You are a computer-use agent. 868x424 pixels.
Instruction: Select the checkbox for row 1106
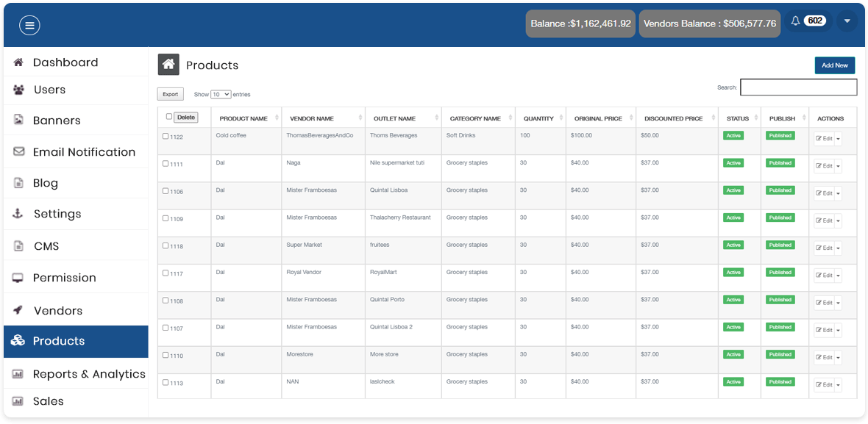coord(166,191)
